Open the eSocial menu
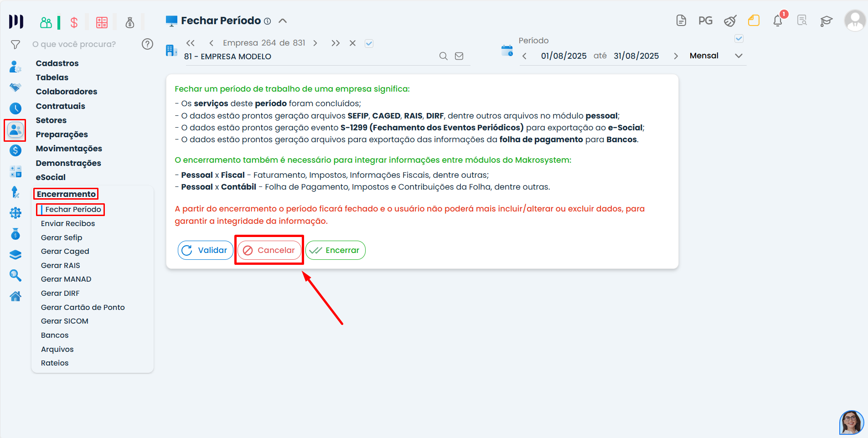The image size is (868, 438). 51,177
